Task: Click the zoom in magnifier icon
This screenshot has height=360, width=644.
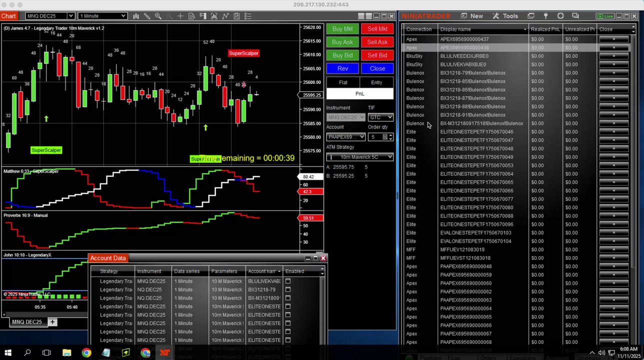Action: (x=158, y=16)
